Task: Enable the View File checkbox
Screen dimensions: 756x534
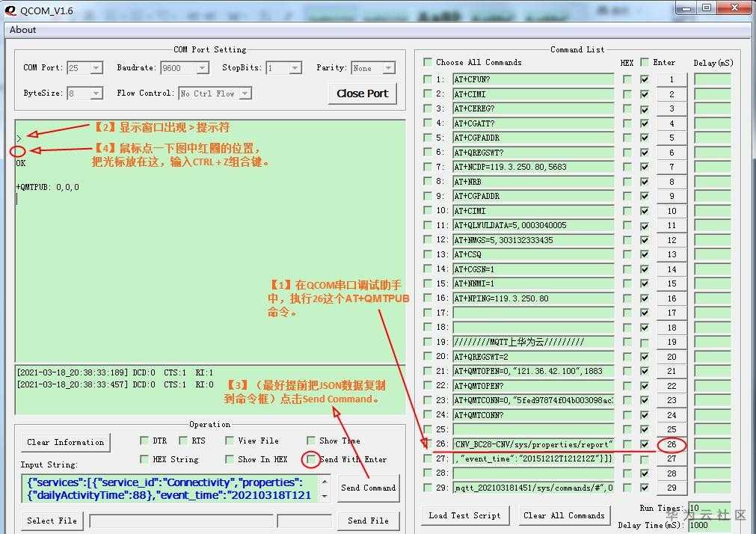Action: (230, 441)
